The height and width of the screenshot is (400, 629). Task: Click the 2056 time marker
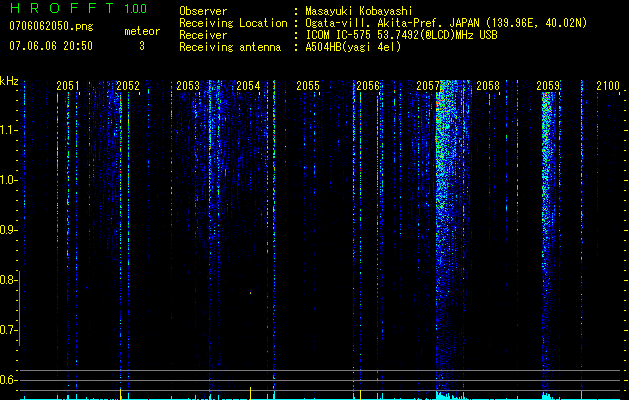[368, 86]
